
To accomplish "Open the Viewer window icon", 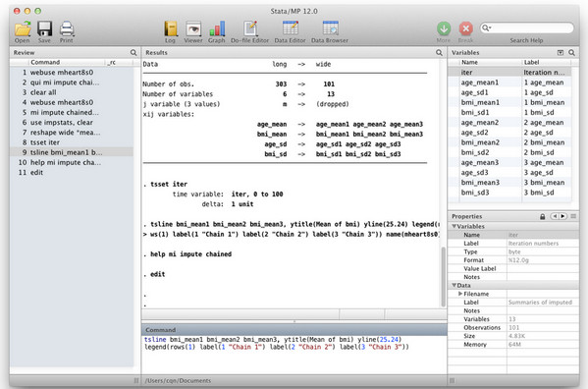I will click(193, 29).
